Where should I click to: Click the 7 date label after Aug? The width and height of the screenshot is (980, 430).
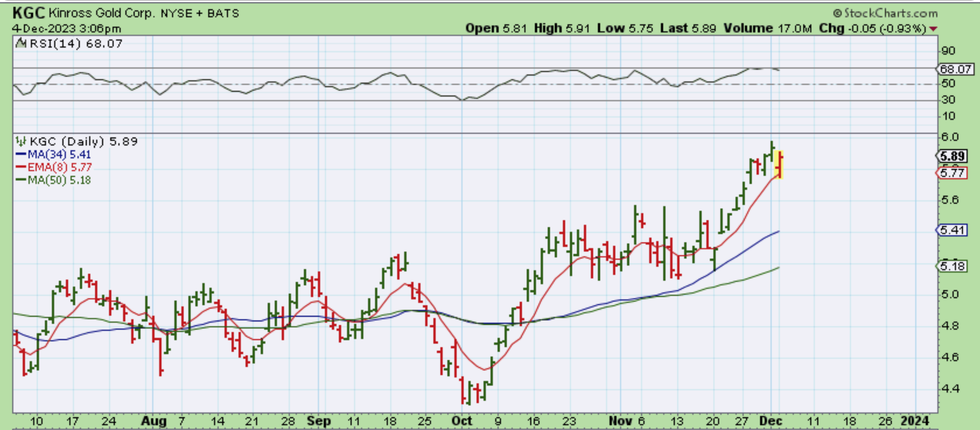pyautogui.click(x=181, y=421)
